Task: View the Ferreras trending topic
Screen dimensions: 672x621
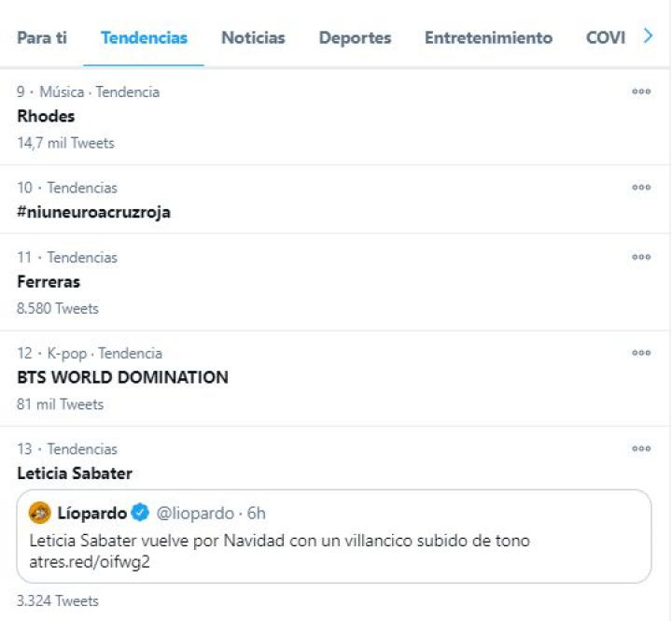Action: pos(49,281)
